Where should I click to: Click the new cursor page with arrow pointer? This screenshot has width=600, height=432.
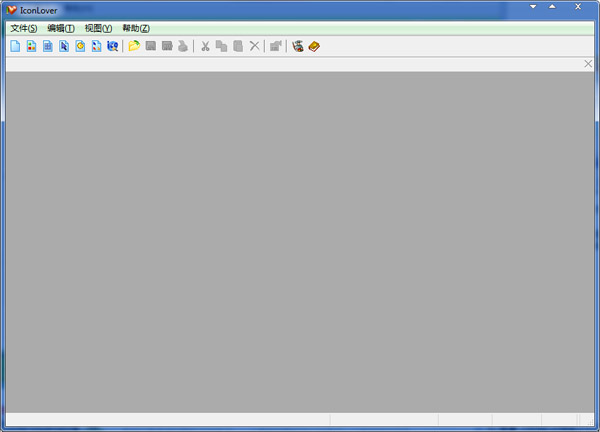click(64, 46)
